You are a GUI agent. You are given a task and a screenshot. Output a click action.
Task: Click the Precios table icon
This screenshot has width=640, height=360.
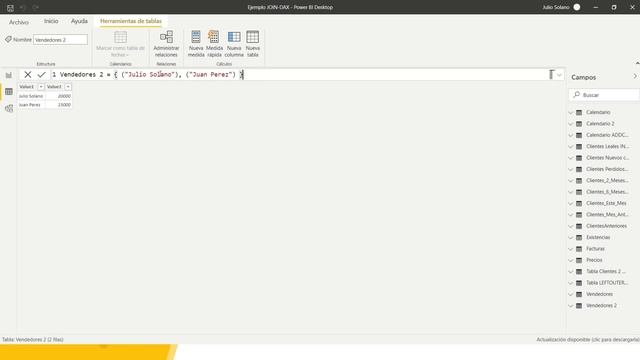pos(579,260)
